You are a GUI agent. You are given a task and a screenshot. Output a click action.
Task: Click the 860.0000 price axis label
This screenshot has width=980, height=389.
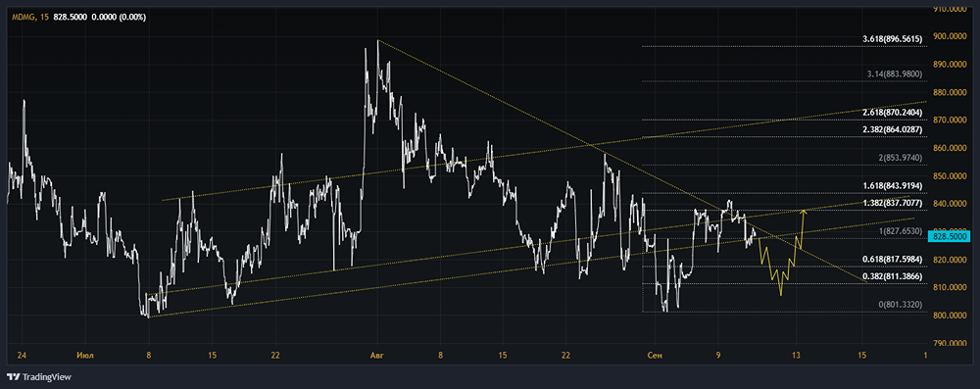click(x=950, y=148)
